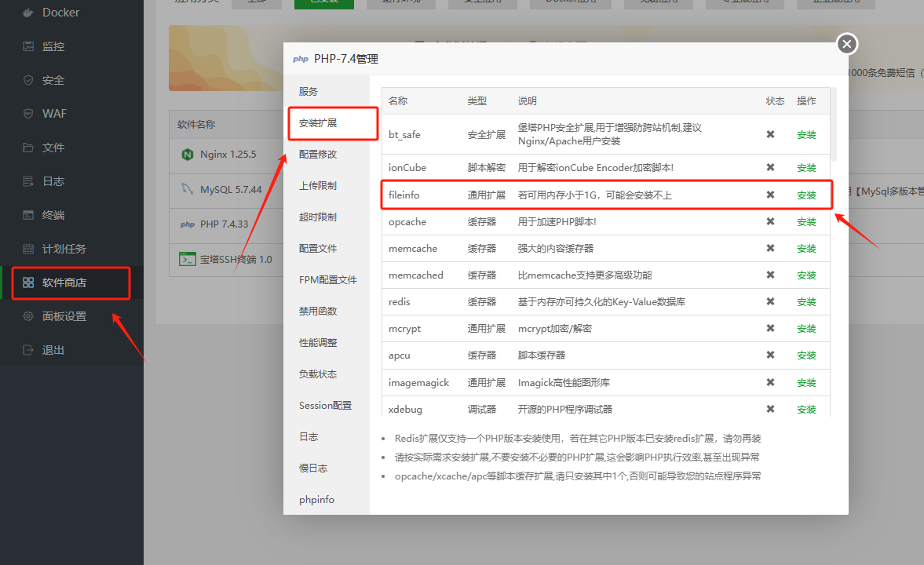Click the WAF shield icon
This screenshot has height=565, width=924.
pos(27,114)
